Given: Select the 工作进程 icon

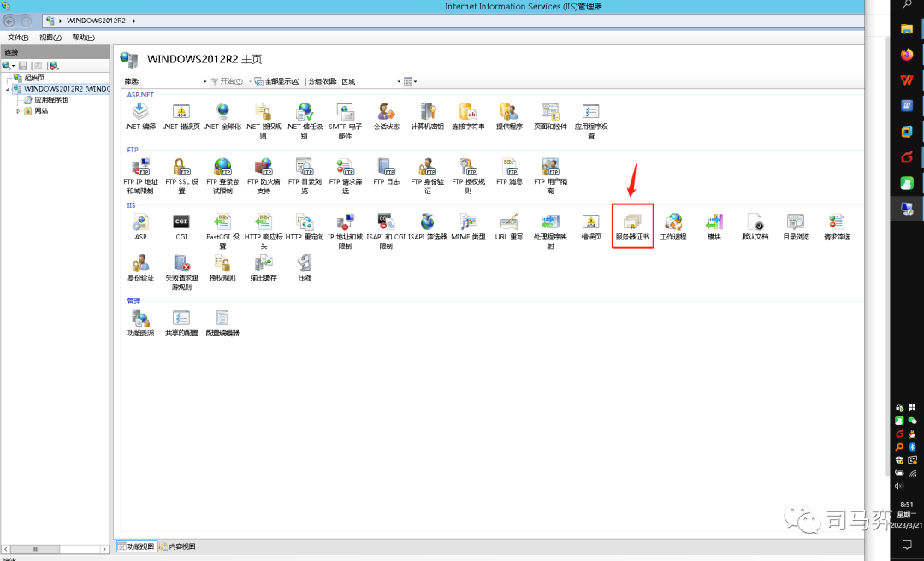Looking at the screenshot, I should coord(673,227).
